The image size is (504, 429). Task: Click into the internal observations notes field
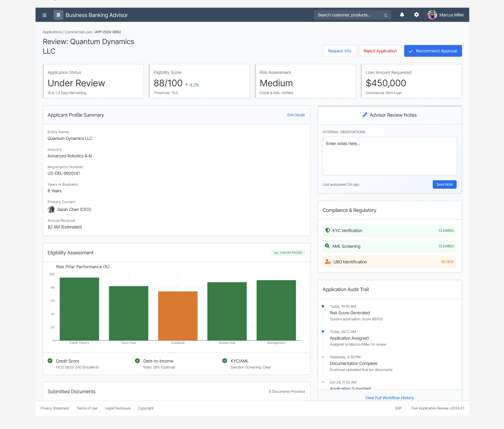[389, 156]
